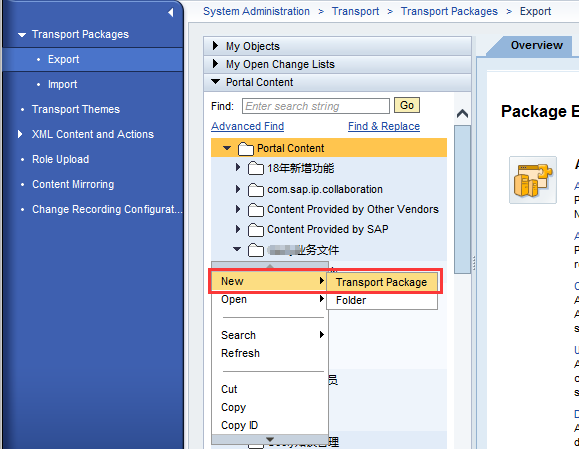
Task: Expand the 18年新增功能 folder node
Action: (x=238, y=168)
